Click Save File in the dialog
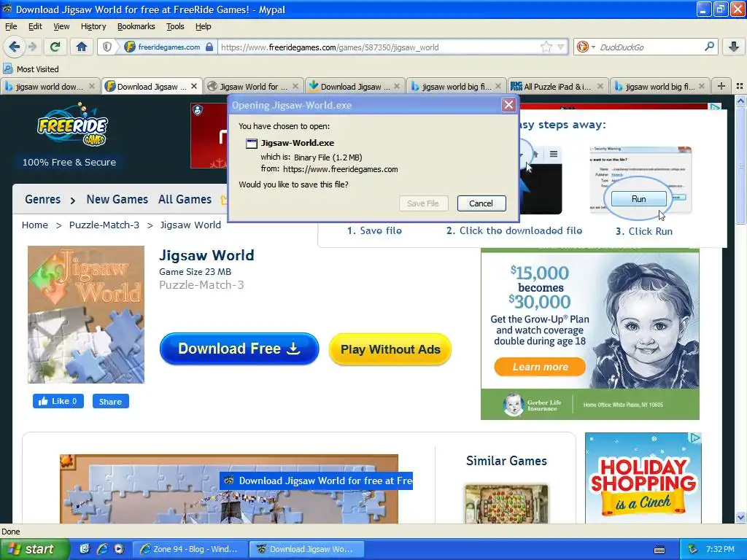 pos(423,203)
